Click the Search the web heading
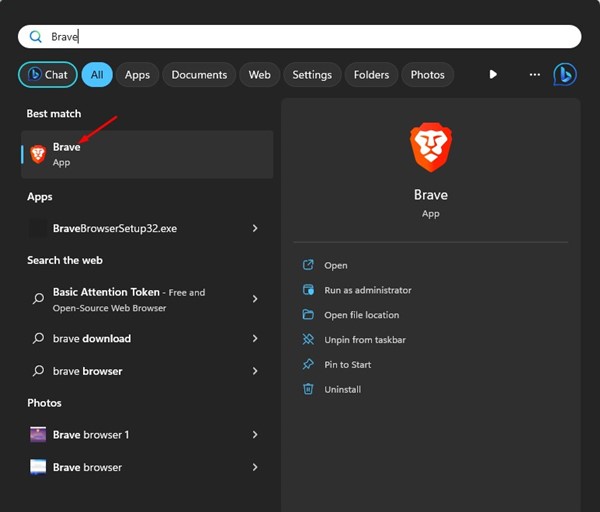The image size is (600, 512). click(65, 260)
